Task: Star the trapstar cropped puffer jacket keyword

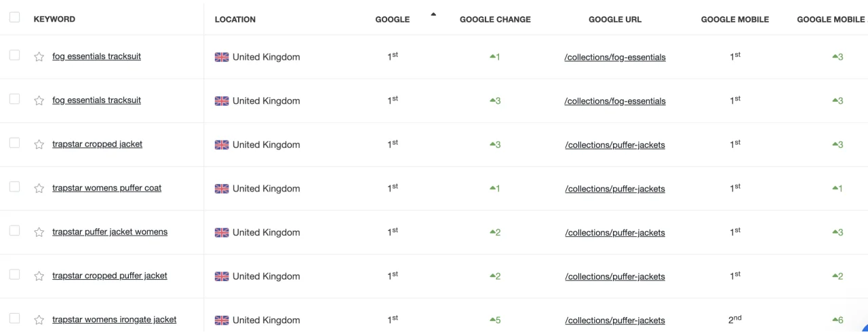Action: point(39,276)
